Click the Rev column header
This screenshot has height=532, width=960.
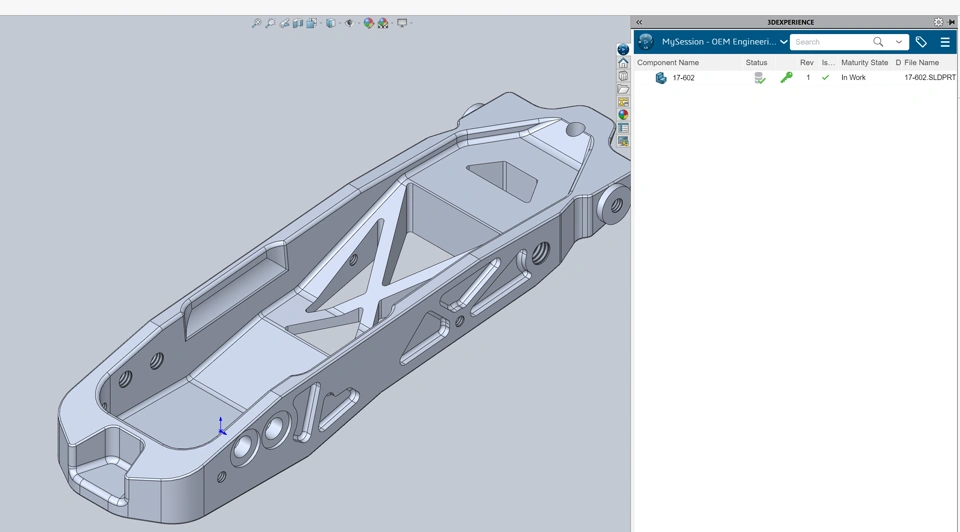(x=806, y=62)
